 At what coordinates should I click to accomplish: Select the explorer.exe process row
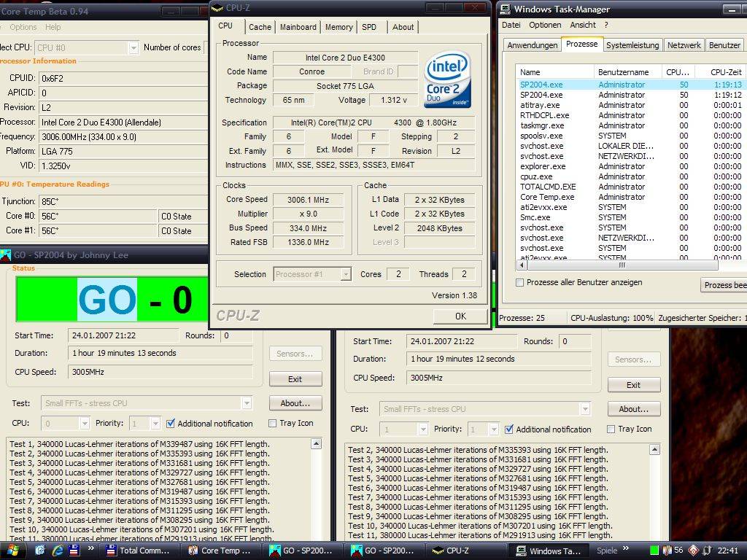tap(631, 167)
